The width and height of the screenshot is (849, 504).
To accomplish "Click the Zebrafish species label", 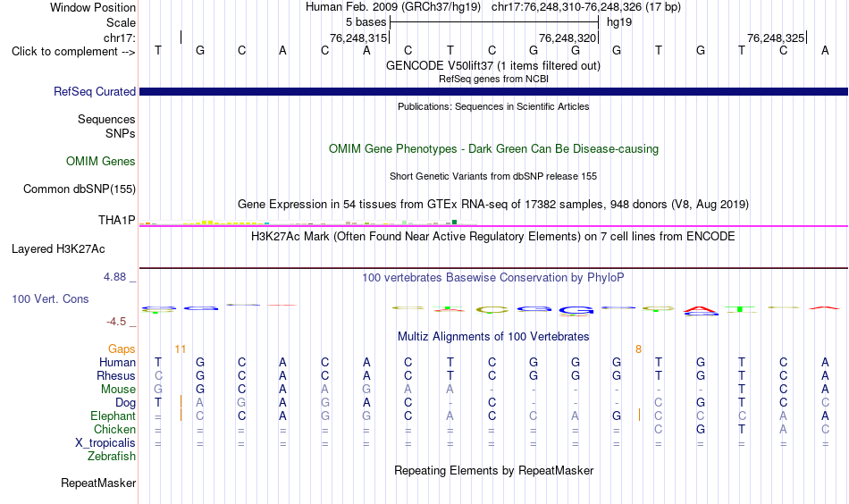I will (x=112, y=456).
